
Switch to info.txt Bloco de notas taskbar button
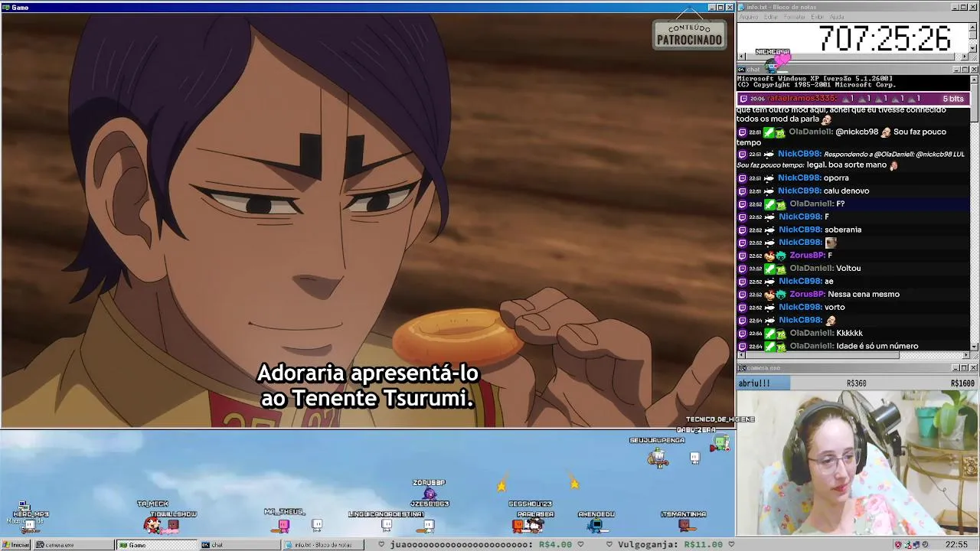tap(323, 545)
